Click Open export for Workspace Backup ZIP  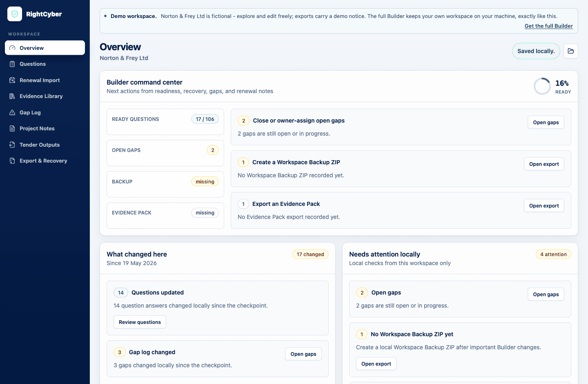pyautogui.click(x=544, y=164)
